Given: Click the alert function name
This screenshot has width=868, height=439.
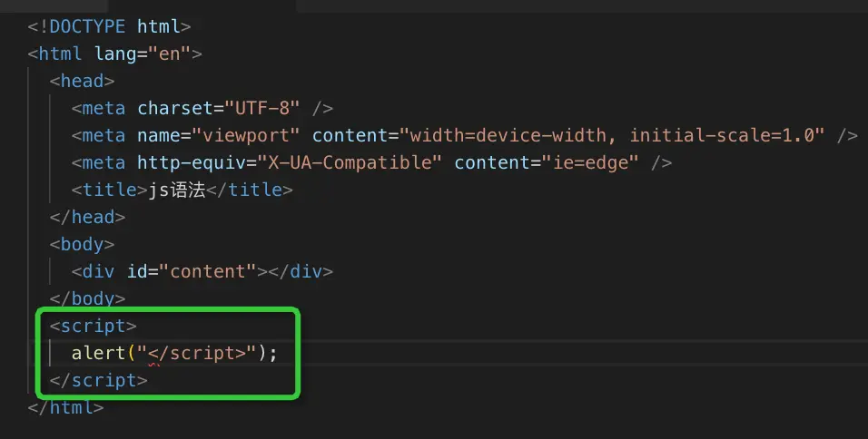Looking at the screenshot, I should (99, 353).
